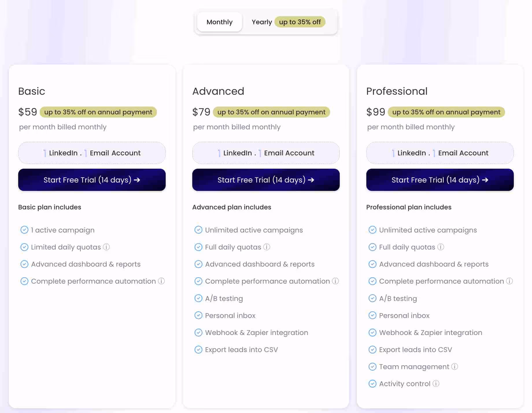Screen dimensions: 532x413
Task: Switch billing to Yearly
Action: (x=262, y=22)
